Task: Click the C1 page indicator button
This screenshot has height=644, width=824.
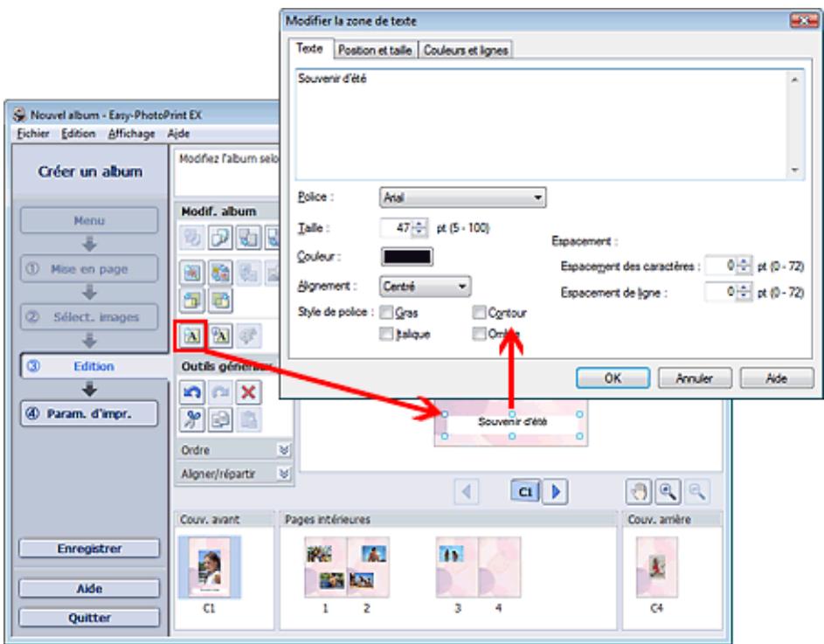Action: pos(525,492)
